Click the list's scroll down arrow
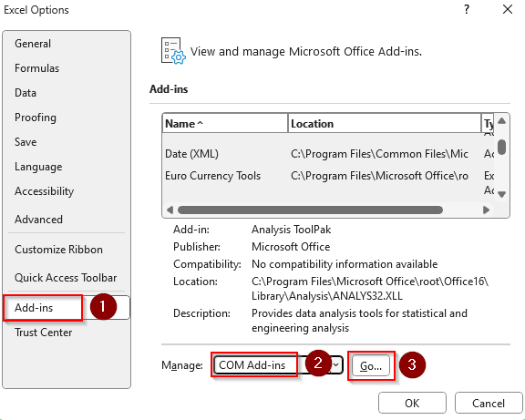Image resolution: width=525 pixels, height=420 pixels. point(501,194)
